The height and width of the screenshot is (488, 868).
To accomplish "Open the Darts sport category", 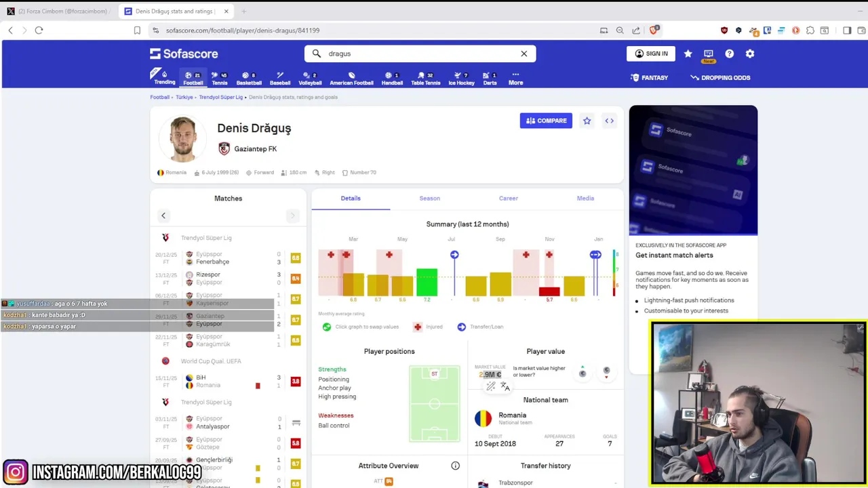I will pos(490,78).
